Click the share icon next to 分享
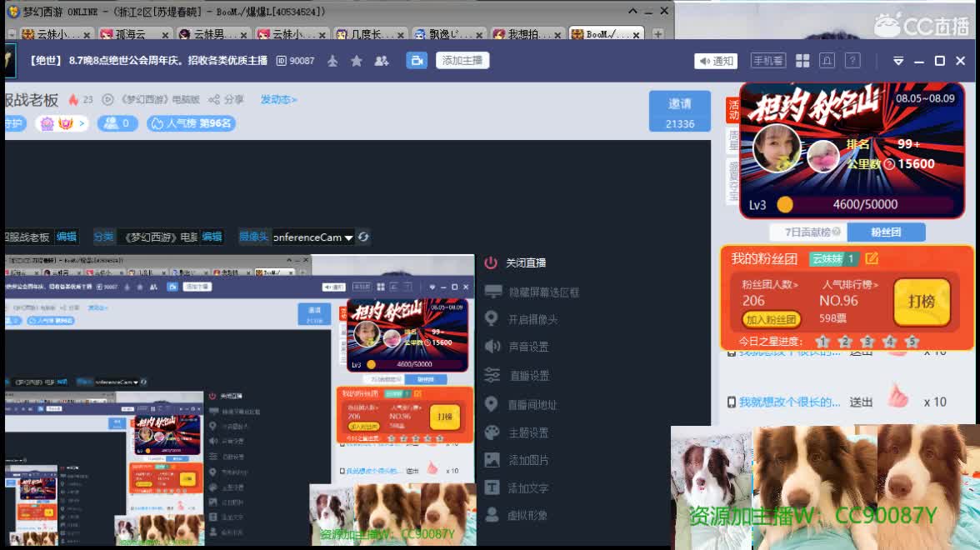The image size is (980, 550). 213,99
